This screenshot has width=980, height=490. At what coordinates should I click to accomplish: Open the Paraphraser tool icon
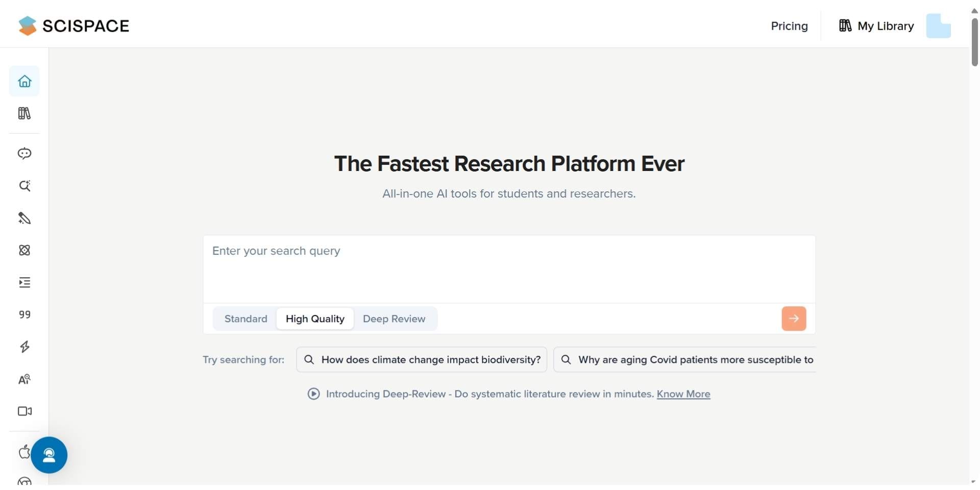pyautogui.click(x=24, y=282)
